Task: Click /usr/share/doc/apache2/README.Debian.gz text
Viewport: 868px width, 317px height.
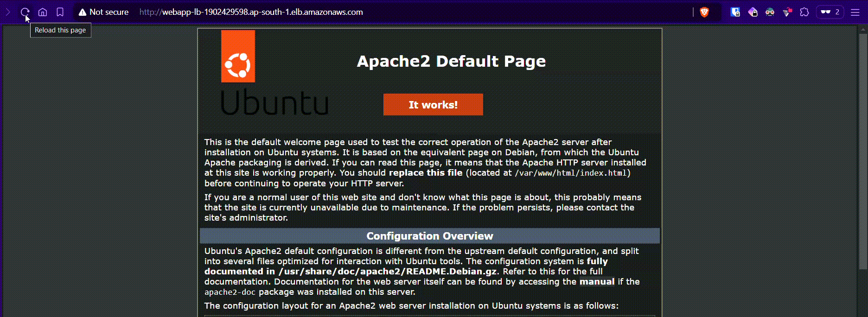Action: pyautogui.click(x=387, y=272)
